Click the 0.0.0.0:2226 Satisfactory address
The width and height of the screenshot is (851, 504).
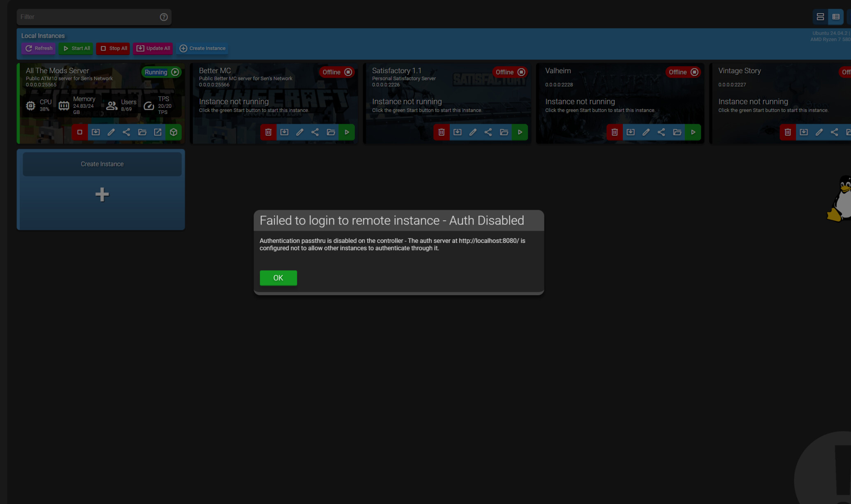click(x=386, y=85)
